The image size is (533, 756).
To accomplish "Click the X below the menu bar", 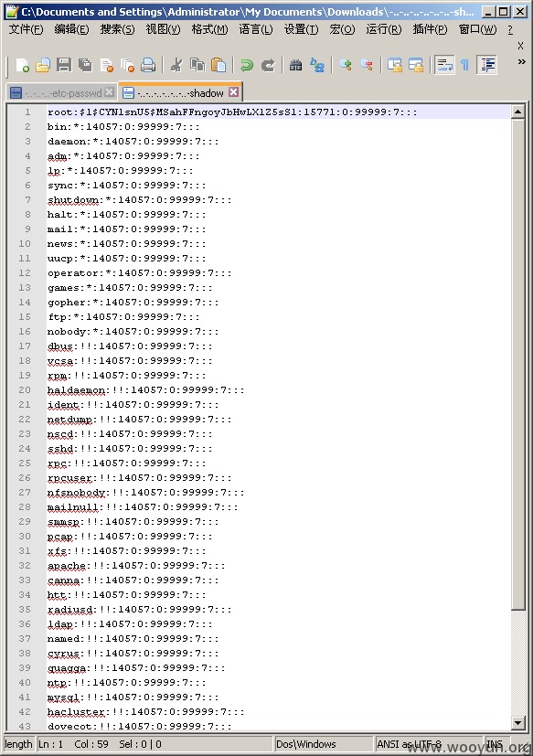I will pyautogui.click(x=520, y=46).
